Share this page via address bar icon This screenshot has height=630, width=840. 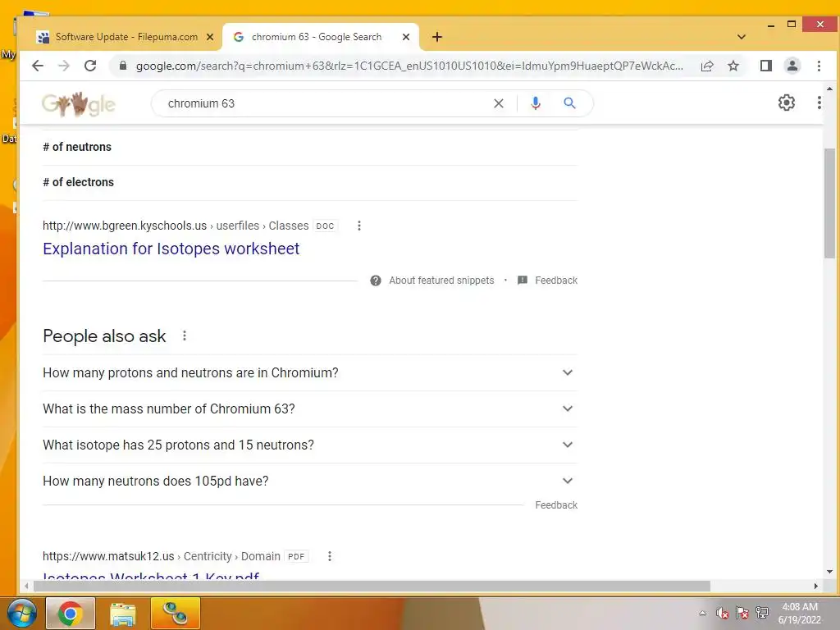click(707, 66)
